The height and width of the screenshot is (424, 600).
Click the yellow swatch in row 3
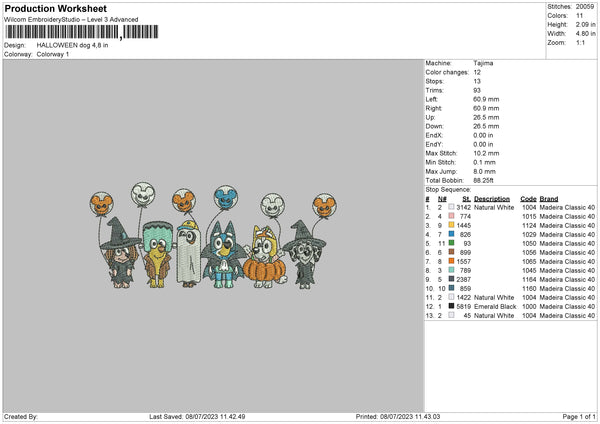(x=452, y=225)
